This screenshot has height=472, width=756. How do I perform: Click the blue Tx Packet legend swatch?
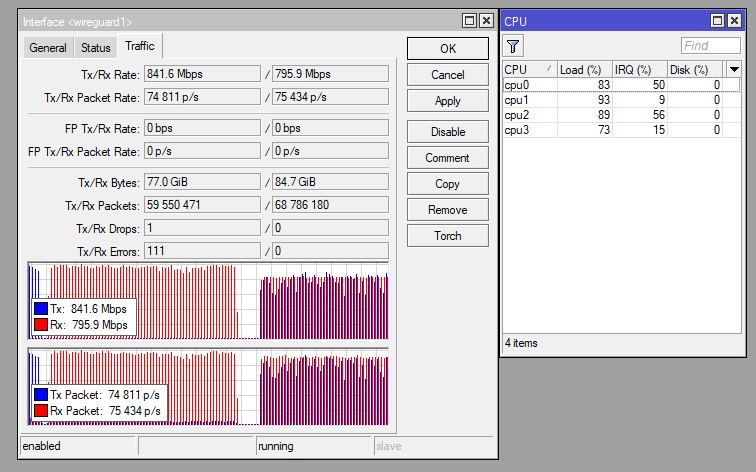point(41,394)
